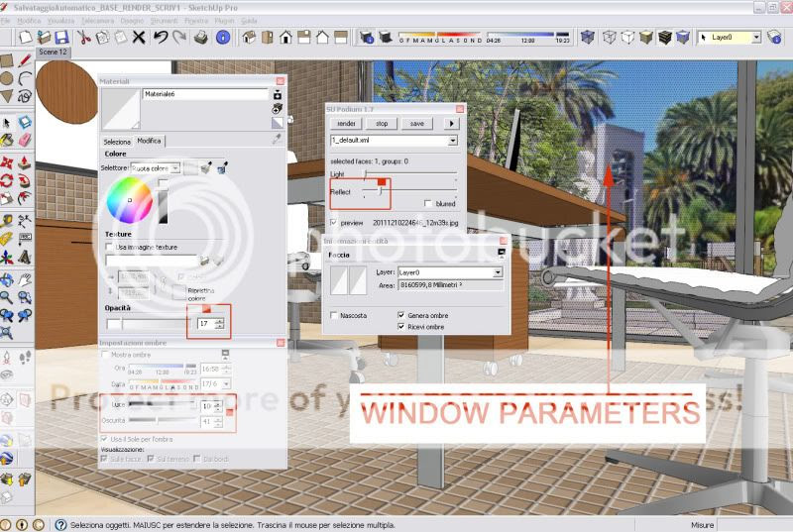This screenshot has height=532, width=793.
Task: Click the save button in SU Podium
Action: pyautogui.click(x=417, y=124)
